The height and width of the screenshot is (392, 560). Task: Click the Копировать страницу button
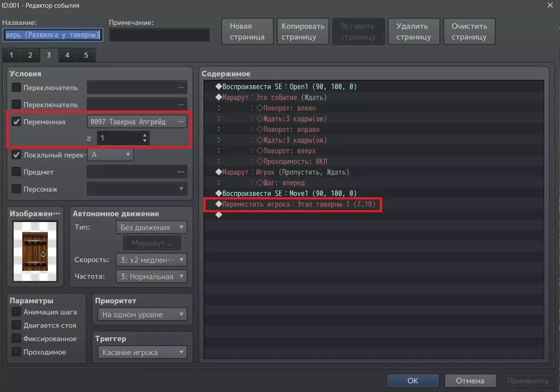coord(303,31)
